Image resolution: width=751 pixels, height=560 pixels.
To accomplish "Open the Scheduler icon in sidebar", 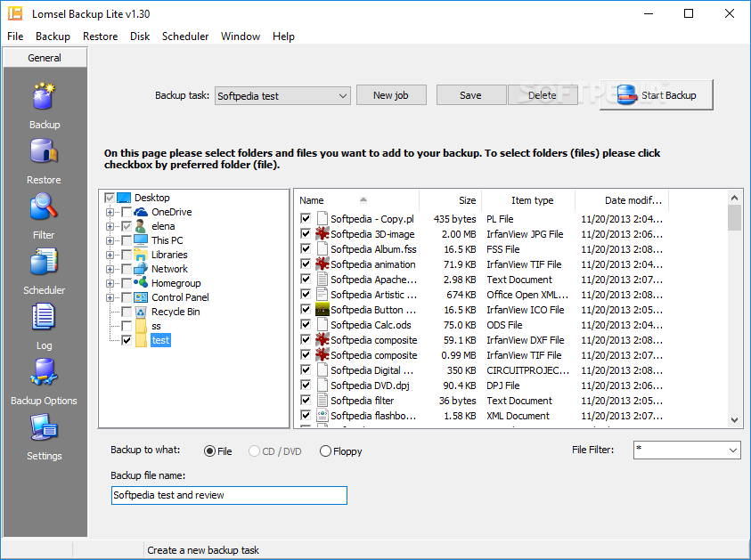I will 44,262.
